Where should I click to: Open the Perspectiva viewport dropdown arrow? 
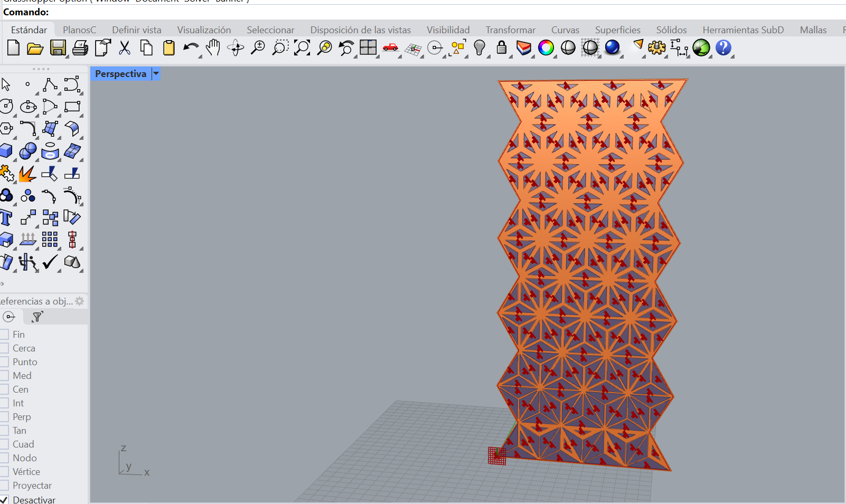(x=156, y=74)
